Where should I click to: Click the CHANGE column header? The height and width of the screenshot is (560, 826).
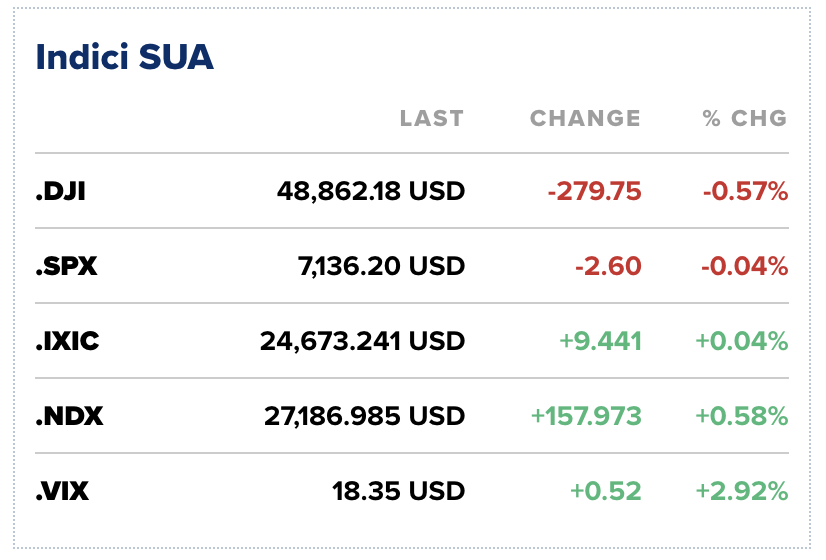click(585, 118)
